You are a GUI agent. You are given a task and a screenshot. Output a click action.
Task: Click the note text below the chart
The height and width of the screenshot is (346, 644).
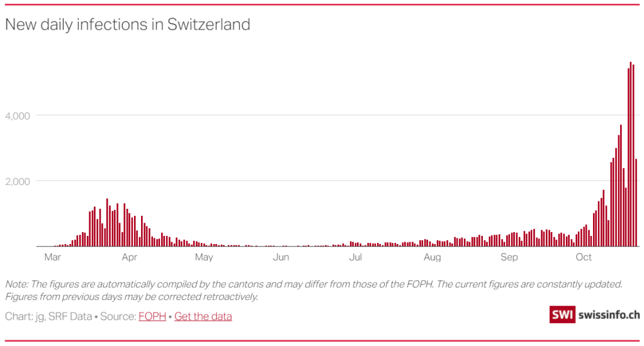coord(313,290)
